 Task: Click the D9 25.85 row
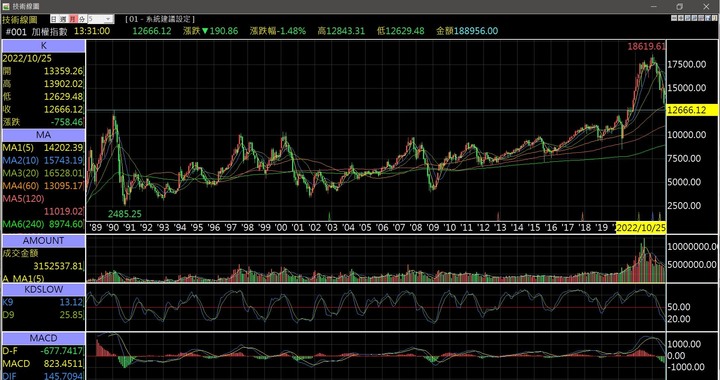pos(43,315)
